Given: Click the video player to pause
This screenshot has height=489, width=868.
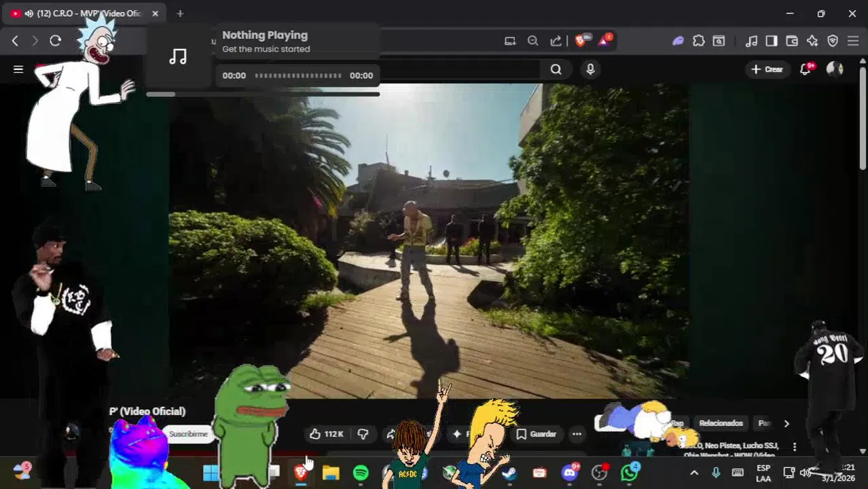Looking at the screenshot, I should pos(429,240).
